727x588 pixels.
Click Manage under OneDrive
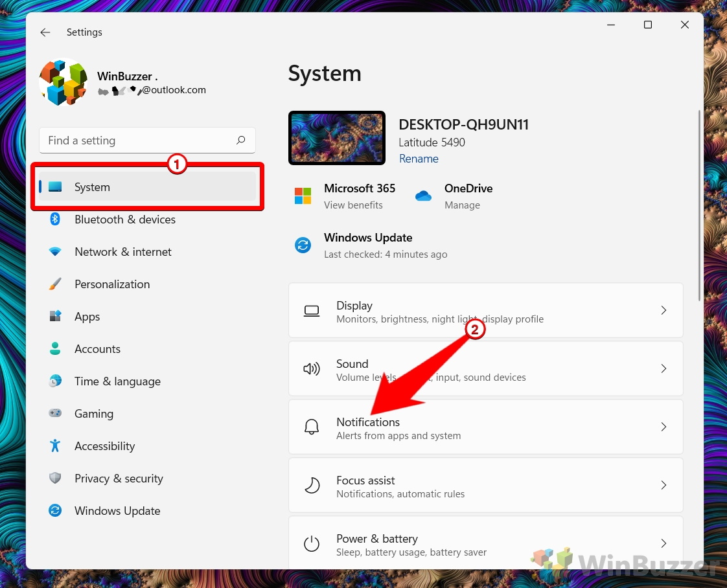[462, 205]
